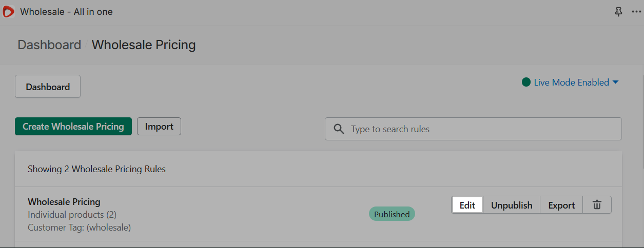Image resolution: width=644 pixels, height=248 pixels.
Task: Click the Published status badge
Action: [392, 214]
